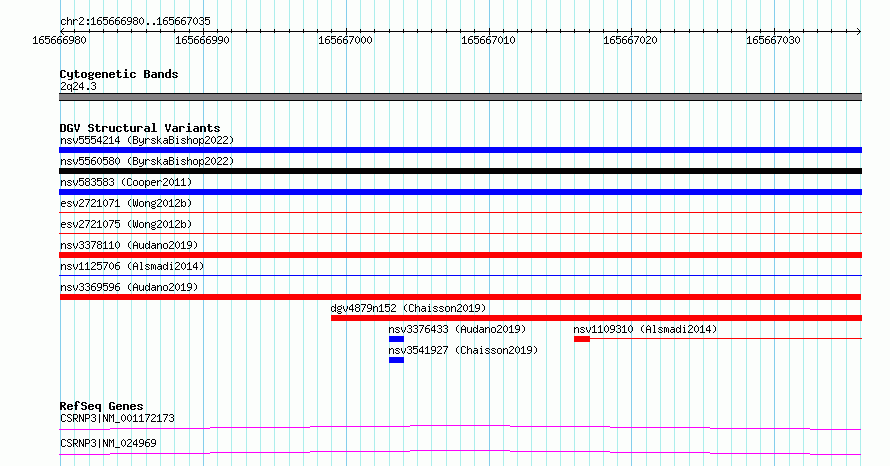
Task: Click the nsv1109310 (Alsmadi2014) label
Action: tap(645, 329)
